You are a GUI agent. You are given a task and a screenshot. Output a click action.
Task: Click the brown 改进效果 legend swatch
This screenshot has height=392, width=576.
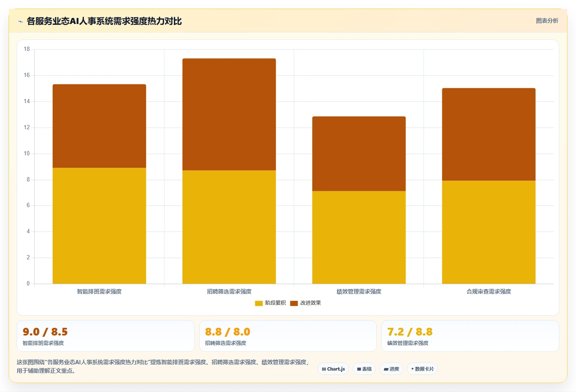294,303
